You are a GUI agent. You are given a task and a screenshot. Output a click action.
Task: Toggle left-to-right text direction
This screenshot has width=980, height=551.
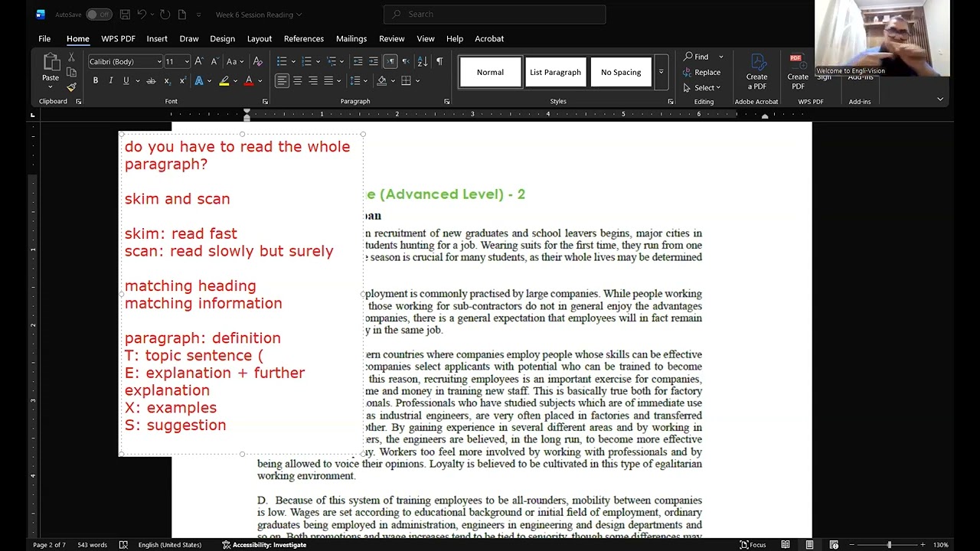coord(390,61)
